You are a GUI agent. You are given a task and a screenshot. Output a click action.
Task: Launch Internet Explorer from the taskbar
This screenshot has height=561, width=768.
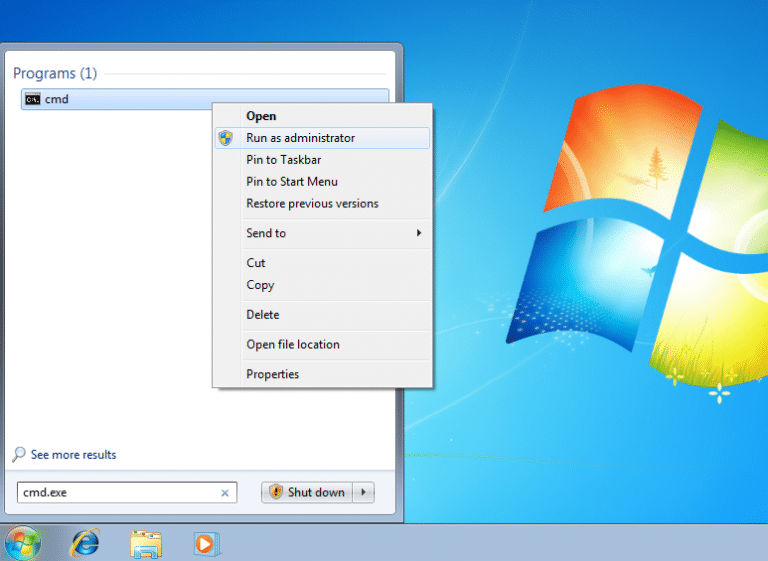(85, 543)
